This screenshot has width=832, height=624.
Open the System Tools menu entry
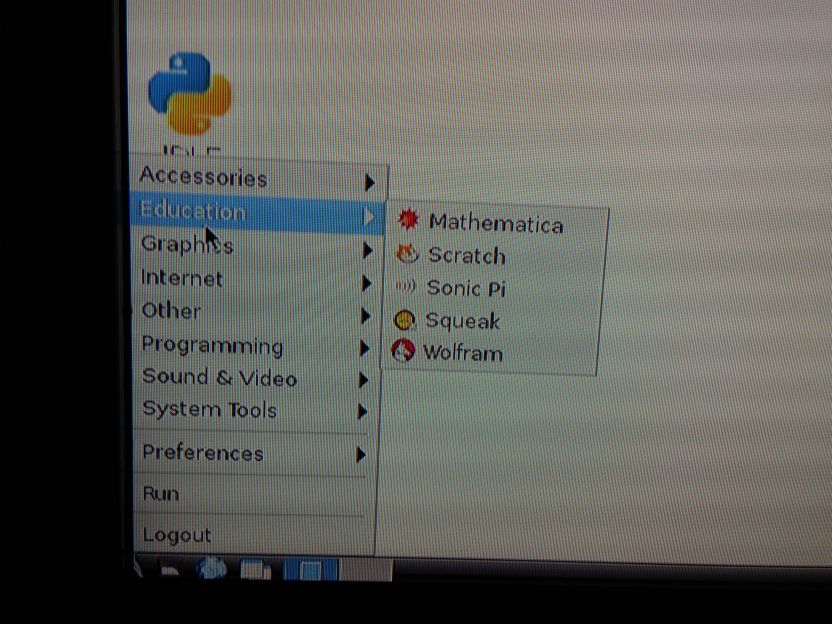pyautogui.click(x=256, y=410)
